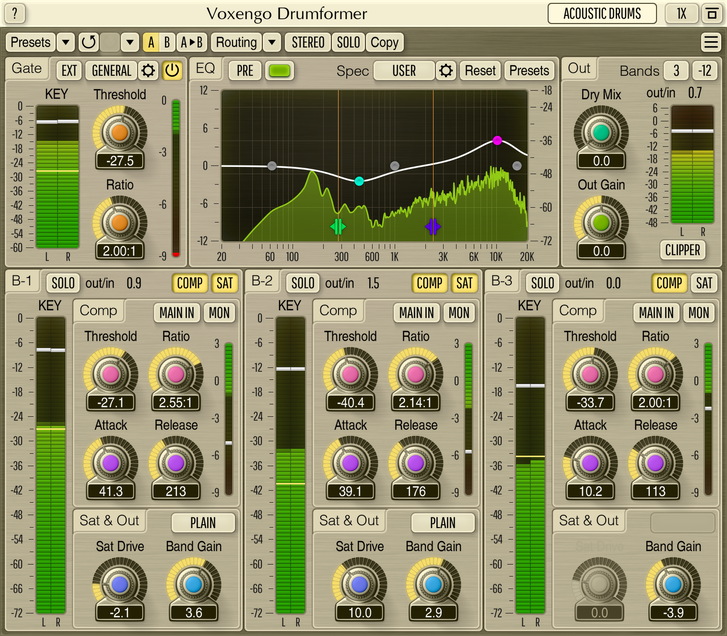The image size is (727, 636).
Task: Open the ACOUSTIC DRUMS instance name selector
Action: click(602, 13)
